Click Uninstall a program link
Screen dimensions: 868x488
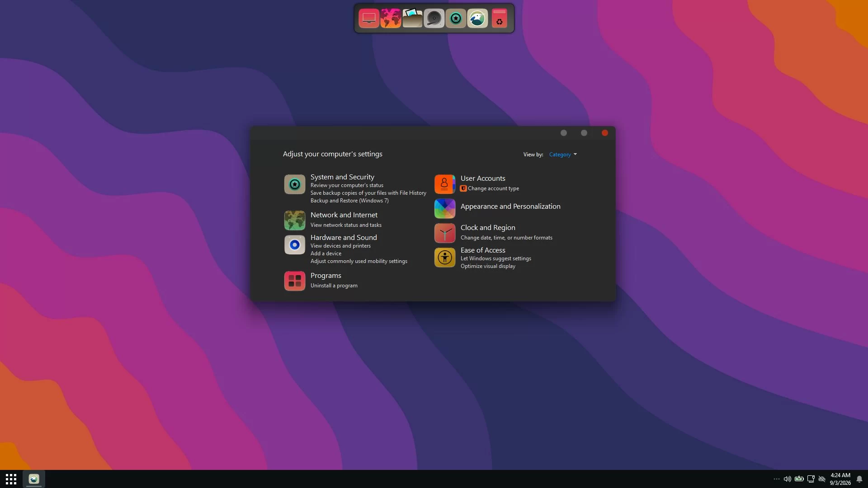[x=334, y=286]
